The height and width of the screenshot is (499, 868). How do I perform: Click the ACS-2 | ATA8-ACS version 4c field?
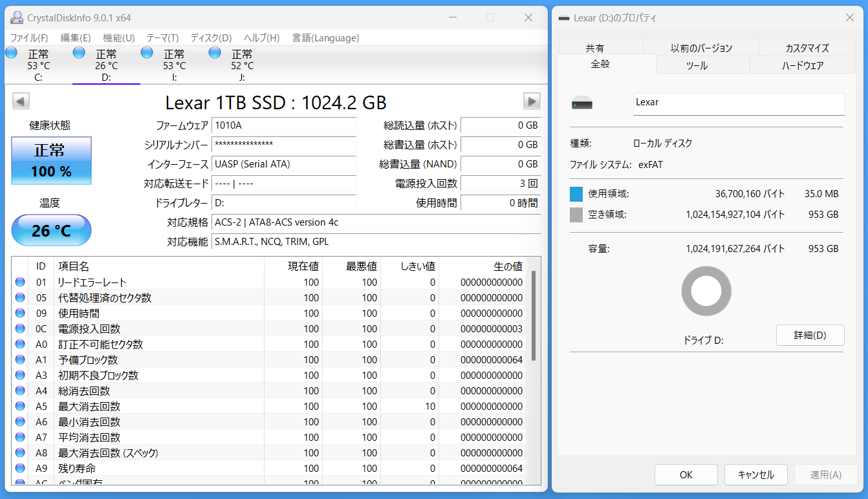coord(376,222)
